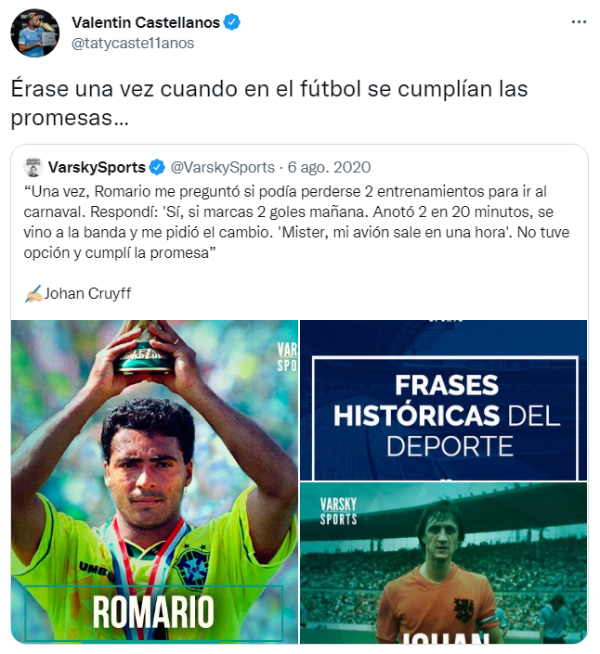
Task: Click the Varsky Sports logo on Cruyff image
Action: [338, 511]
